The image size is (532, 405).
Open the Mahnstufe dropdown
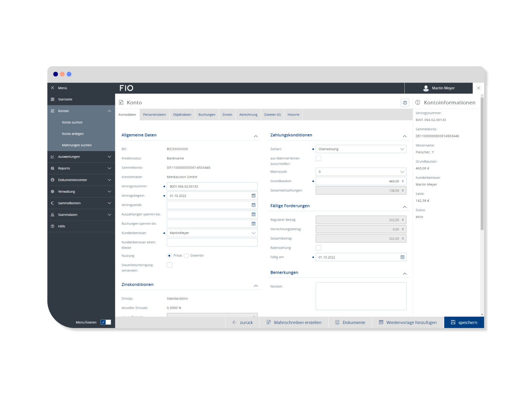click(x=361, y=172)
